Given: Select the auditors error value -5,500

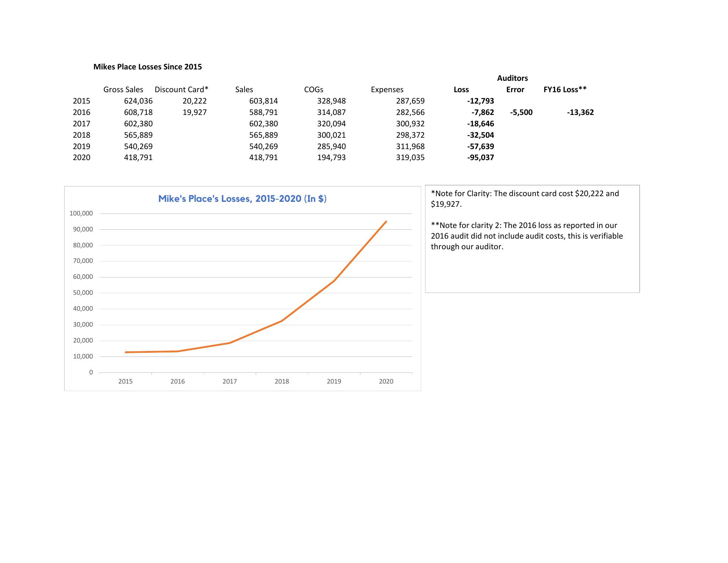Looking at the screenshot, I should 521,112.
